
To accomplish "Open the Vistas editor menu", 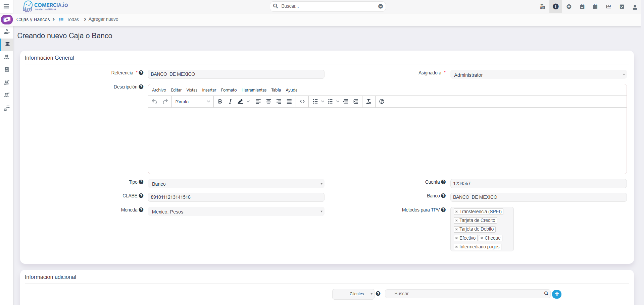I will click(x=192, y=90).
